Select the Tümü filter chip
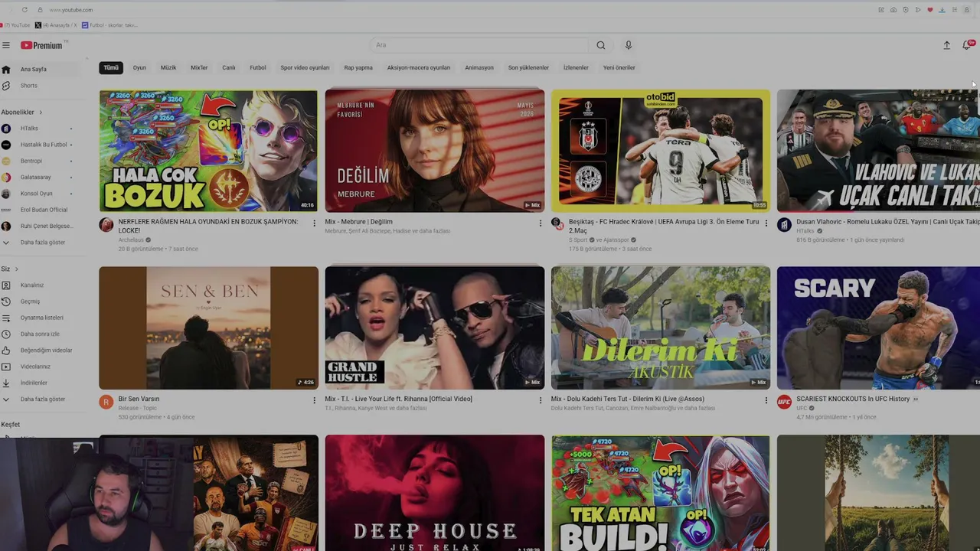 111,68
